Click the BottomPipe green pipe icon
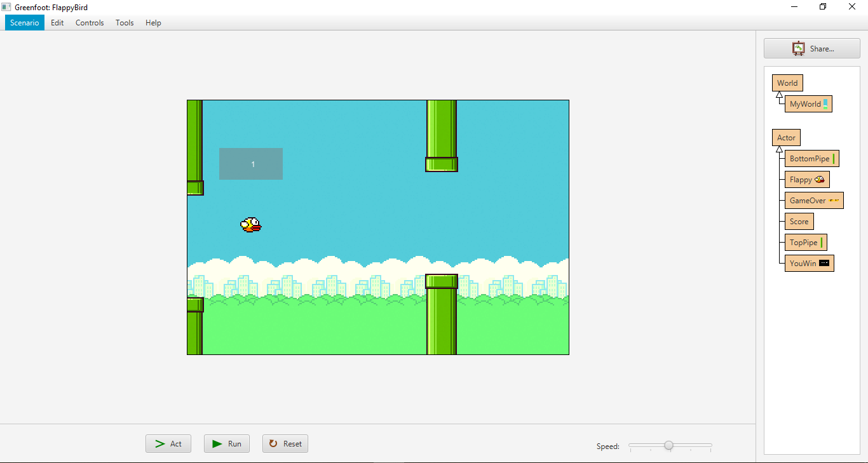This screenshot has height=463, width=868. pos(833,158)
